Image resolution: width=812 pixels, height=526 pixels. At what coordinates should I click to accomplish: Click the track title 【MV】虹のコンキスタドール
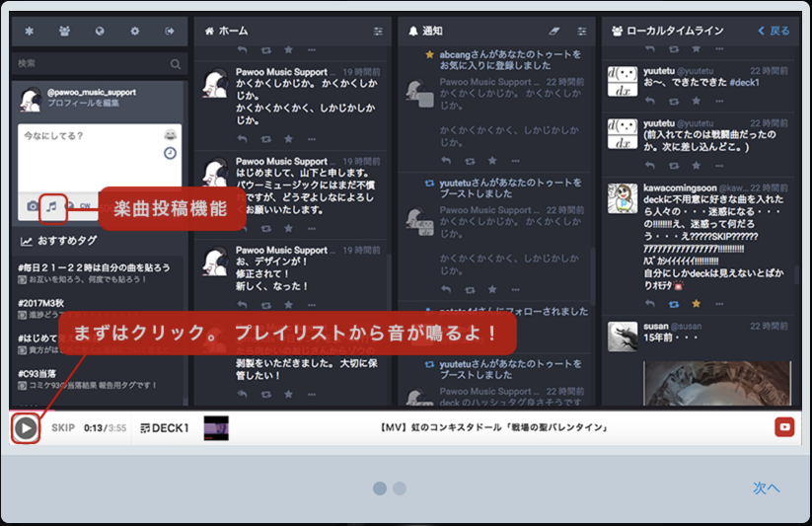494,427
